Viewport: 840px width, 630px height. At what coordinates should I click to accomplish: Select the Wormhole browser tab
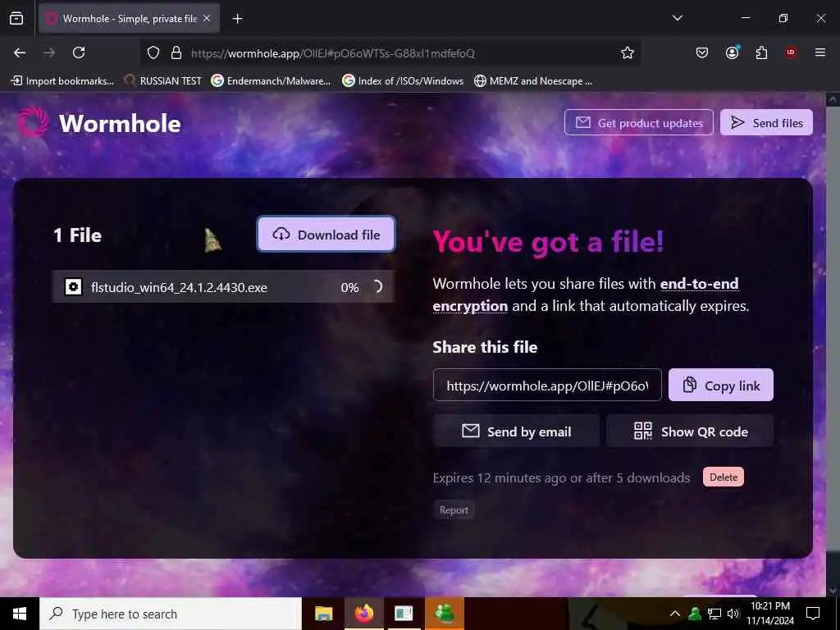pyautogui.click(x=129, y=18)
